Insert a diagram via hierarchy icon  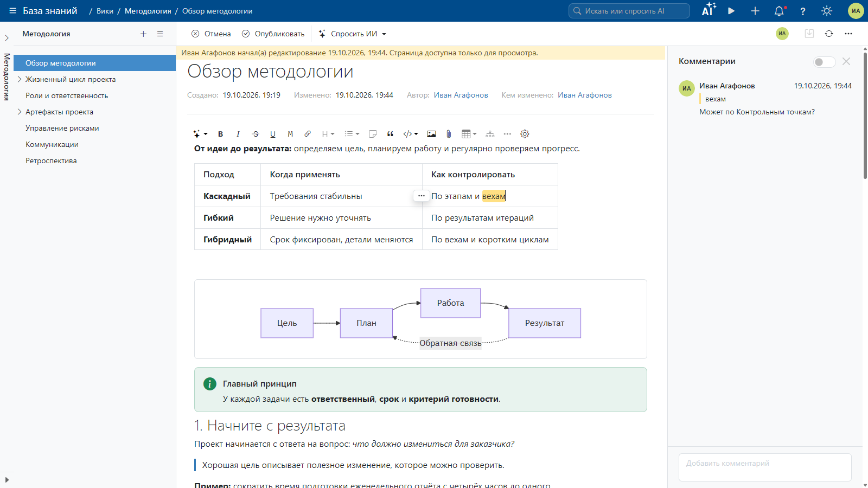490,134
